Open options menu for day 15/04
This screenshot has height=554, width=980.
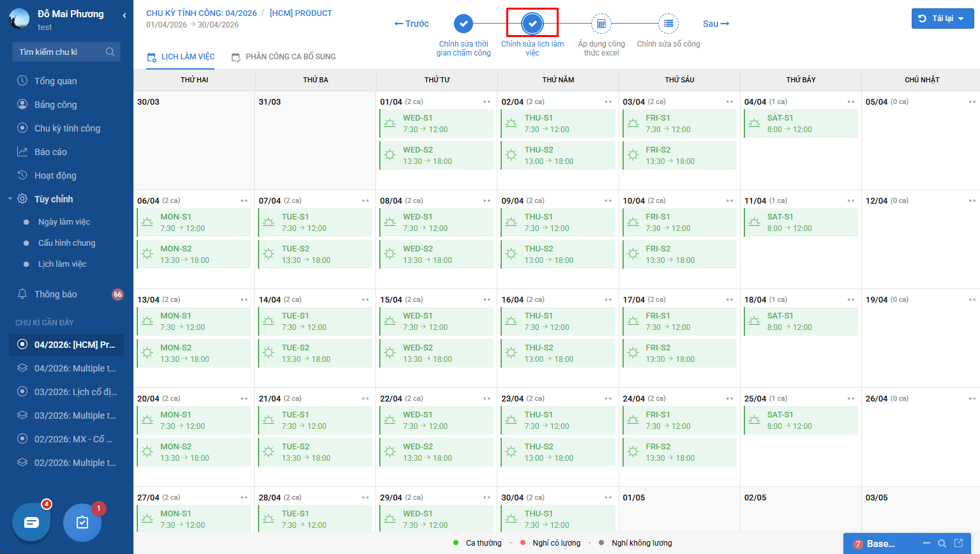point(487,300)
